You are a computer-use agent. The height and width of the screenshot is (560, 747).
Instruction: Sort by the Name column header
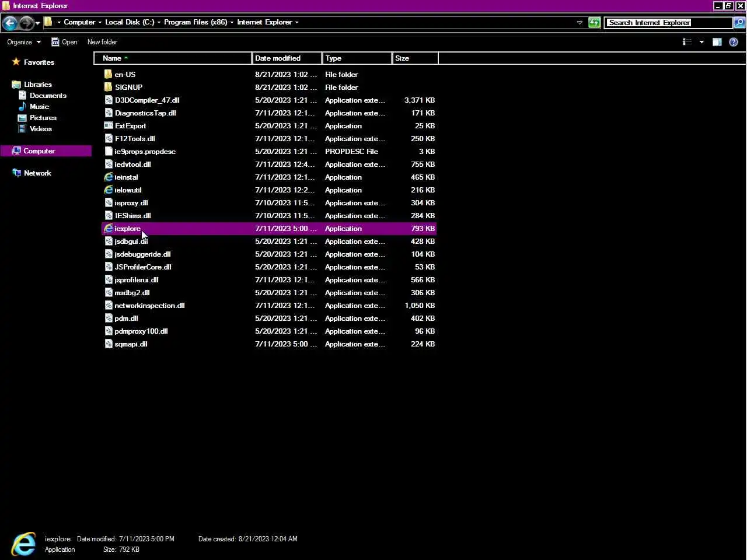pos(173,58)
